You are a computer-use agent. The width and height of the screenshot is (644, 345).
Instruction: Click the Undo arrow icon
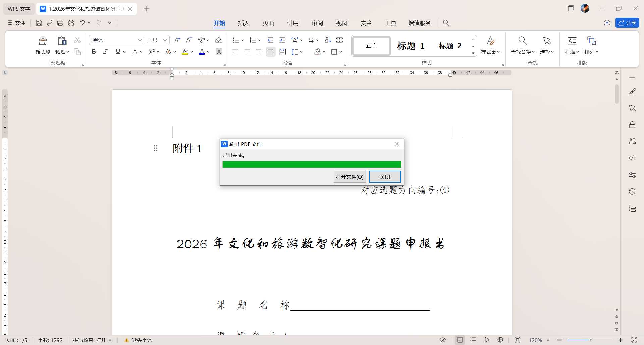pyautogui.click(x=82, y=23)
